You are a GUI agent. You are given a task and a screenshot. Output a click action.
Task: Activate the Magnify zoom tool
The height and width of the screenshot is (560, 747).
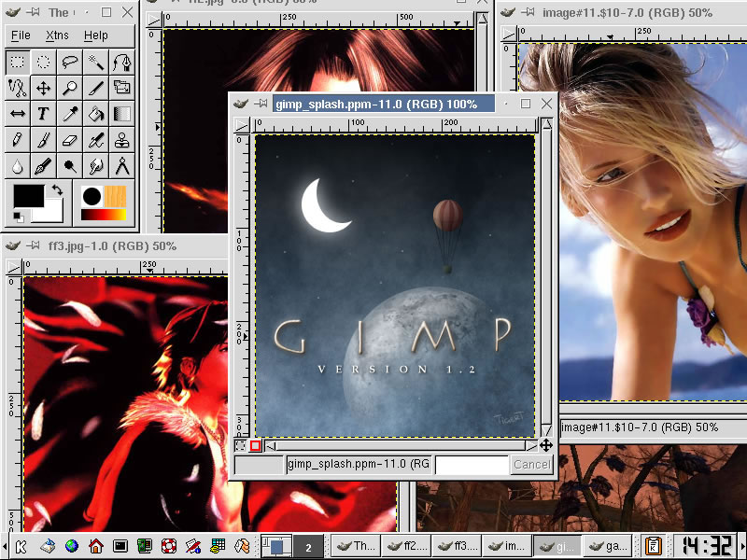69,88
